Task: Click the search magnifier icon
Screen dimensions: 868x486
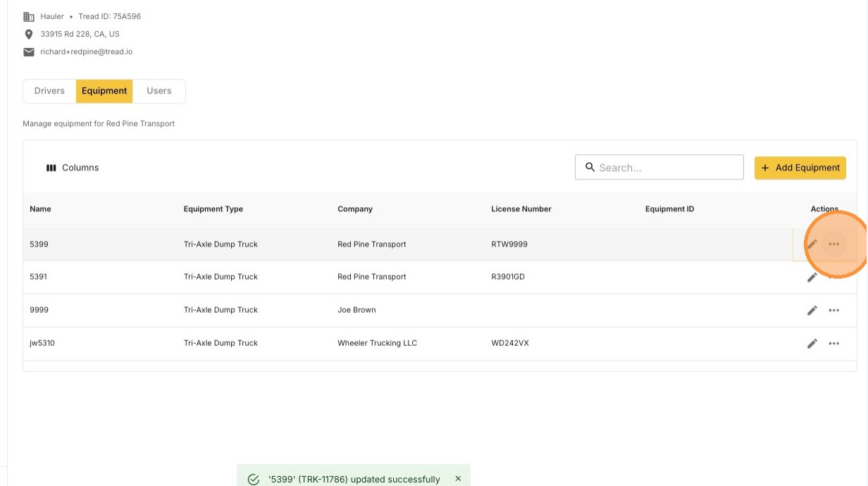Action: tap(590, 167)
